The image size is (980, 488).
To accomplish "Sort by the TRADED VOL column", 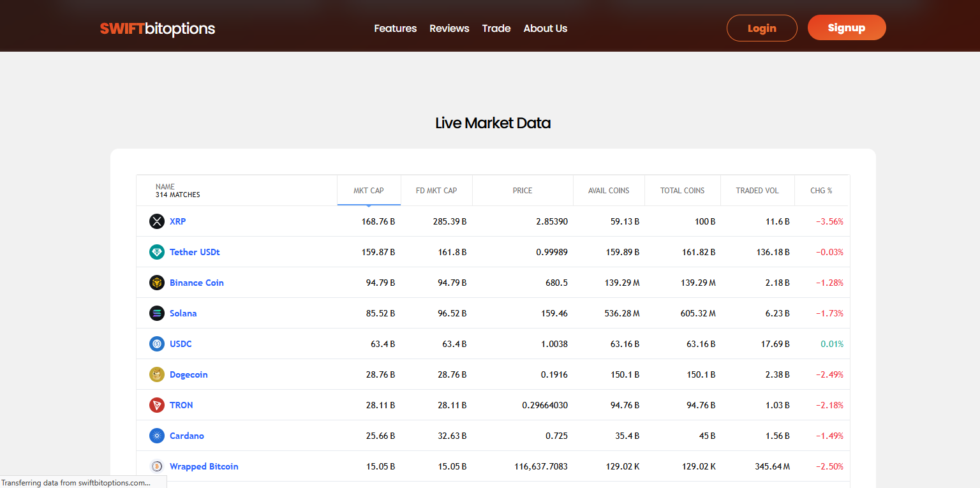I will (x=757, y=191).
